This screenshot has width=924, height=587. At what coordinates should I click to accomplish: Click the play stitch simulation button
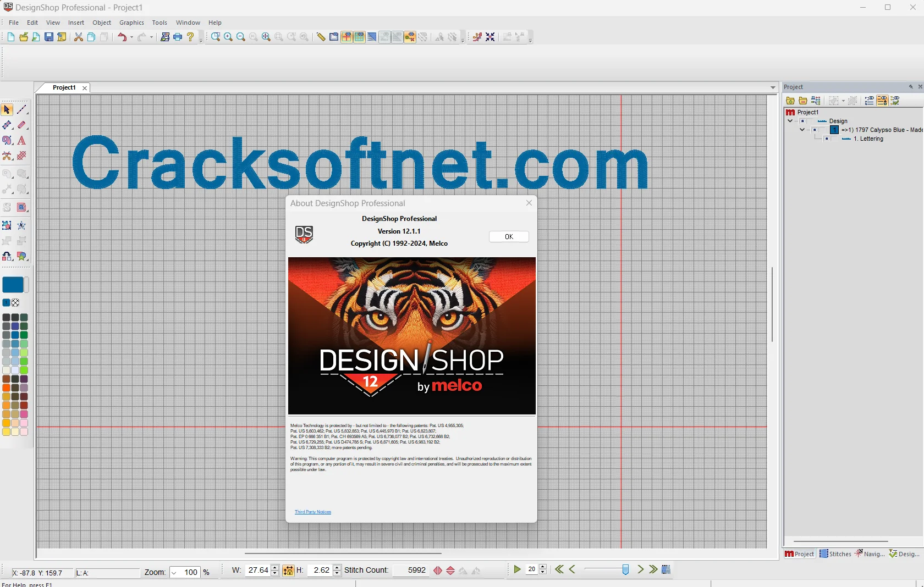tap(517, 569)
